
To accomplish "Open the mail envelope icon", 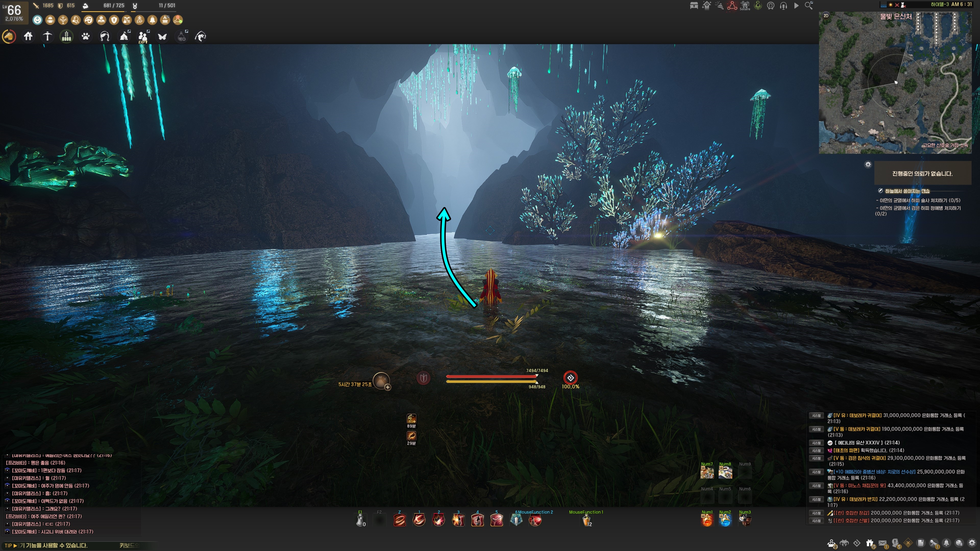I will pyautogui.click(x=883, y=543).
